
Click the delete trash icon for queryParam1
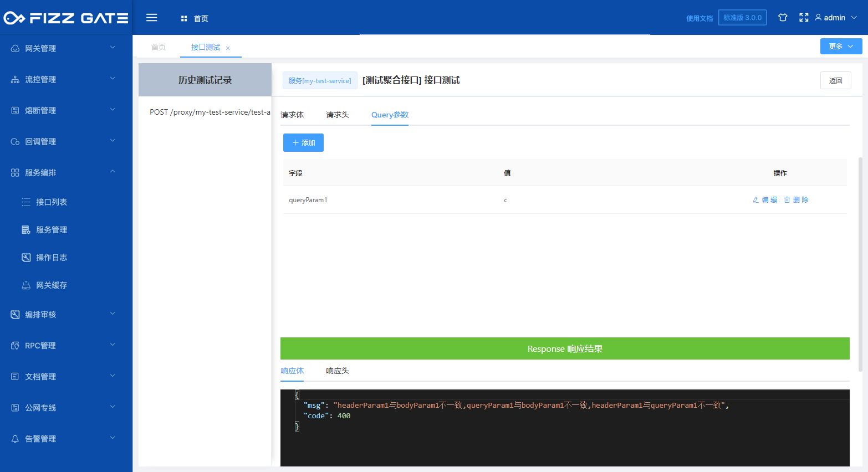coord(787,200)
